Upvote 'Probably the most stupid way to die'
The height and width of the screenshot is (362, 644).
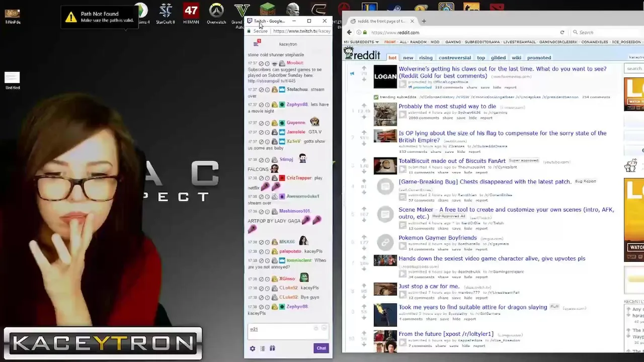point(364,106)
